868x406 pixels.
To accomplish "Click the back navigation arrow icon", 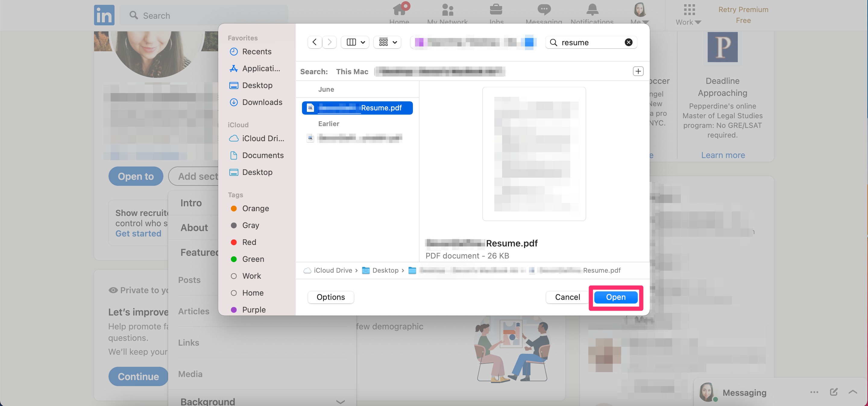I will point(314,42).
